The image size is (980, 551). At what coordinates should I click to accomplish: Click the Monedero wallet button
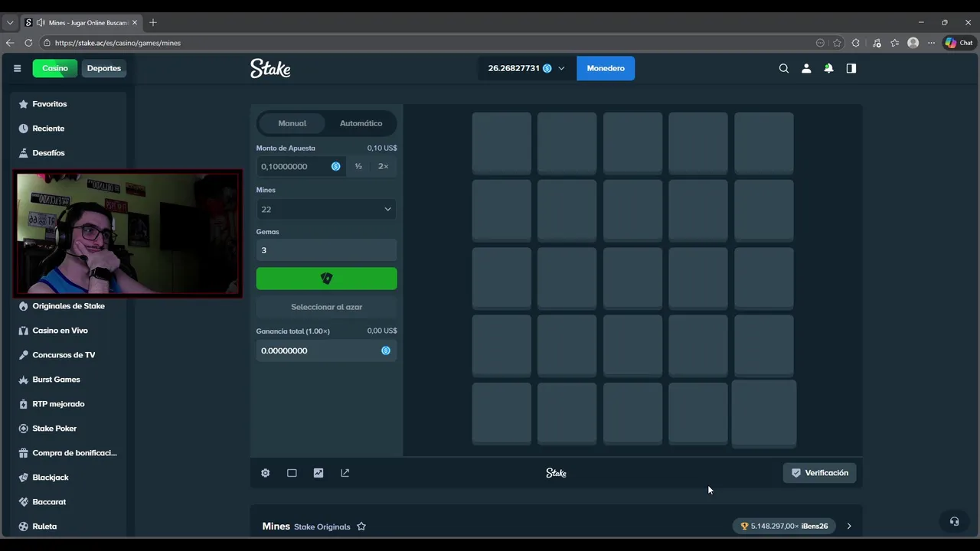click(606, 68)
